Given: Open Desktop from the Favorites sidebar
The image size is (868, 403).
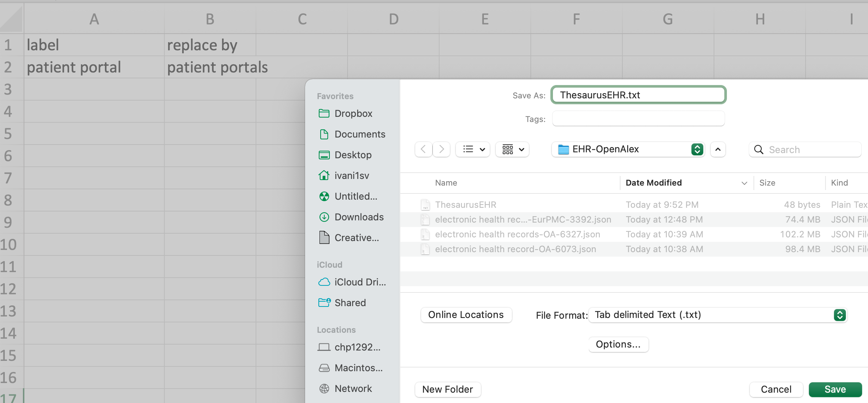Looking at the screenshot, I should point(353,155).
